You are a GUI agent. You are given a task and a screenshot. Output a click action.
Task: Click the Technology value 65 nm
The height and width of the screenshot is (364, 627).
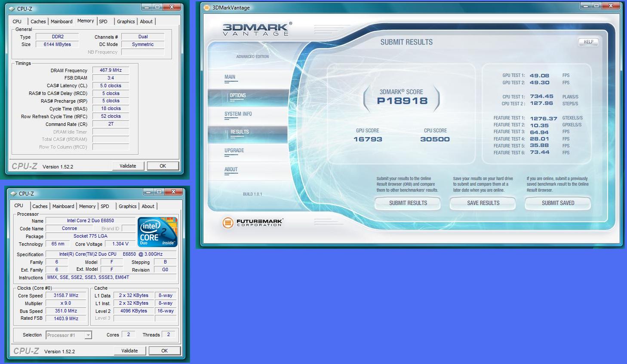[x=58, y=244]
